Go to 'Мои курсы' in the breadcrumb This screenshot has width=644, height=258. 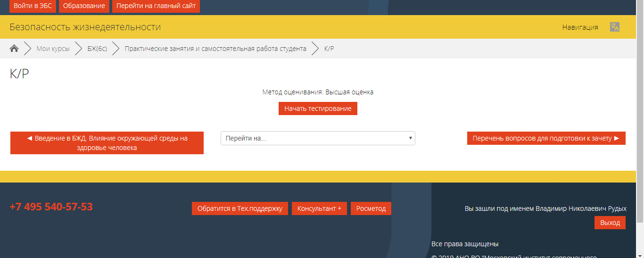53,49
